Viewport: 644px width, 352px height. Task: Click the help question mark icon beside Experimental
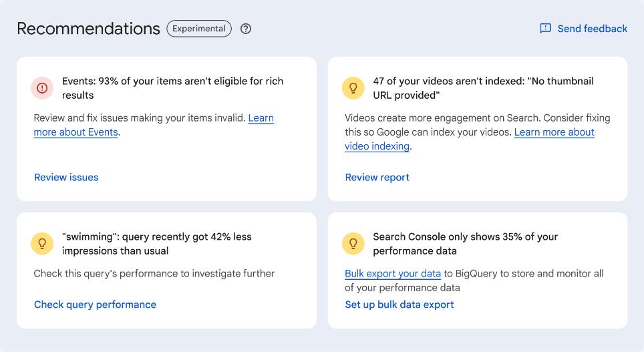[x=246, y=29]
